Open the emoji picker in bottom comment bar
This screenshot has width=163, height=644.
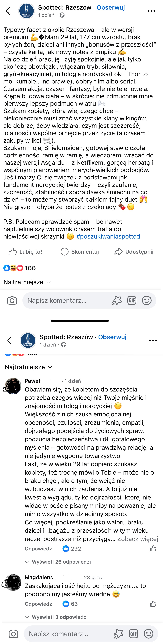point(148,633)
